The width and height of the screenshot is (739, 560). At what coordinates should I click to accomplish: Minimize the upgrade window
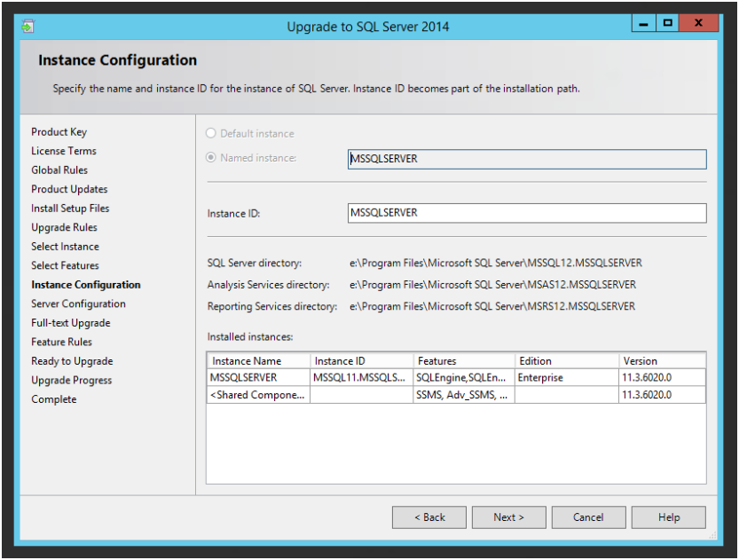643,23
